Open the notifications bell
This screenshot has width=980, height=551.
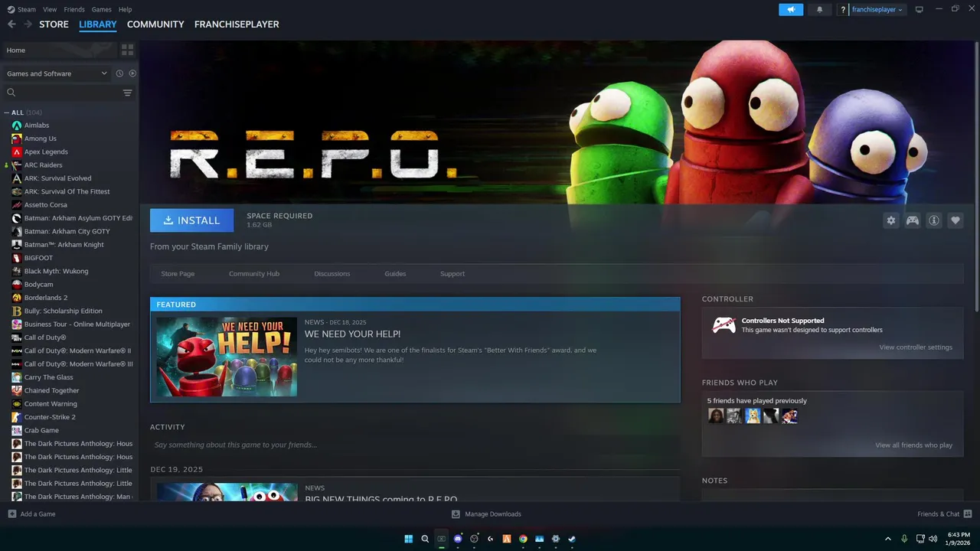click(x=820, y=9)
